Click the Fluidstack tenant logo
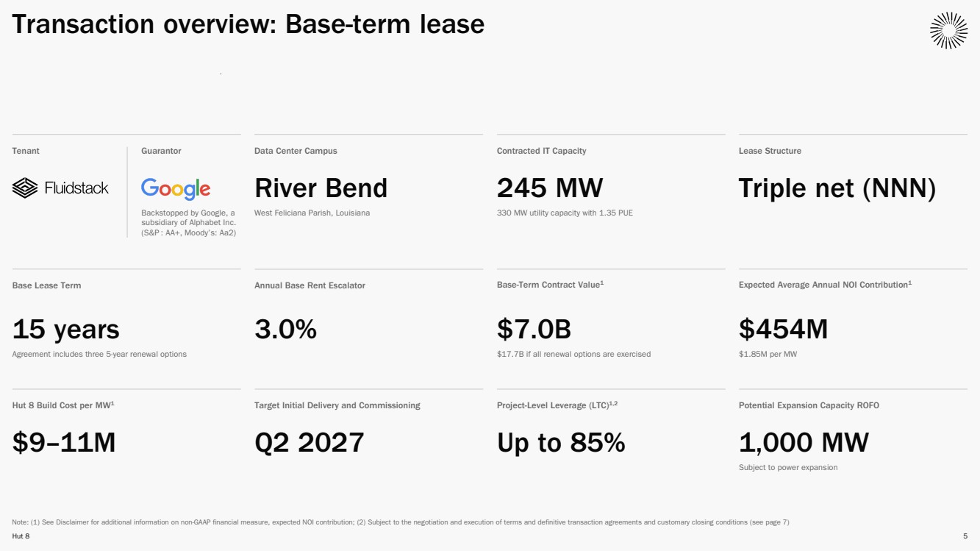This screenshot has height=551, width=980. tap(60, 188)
